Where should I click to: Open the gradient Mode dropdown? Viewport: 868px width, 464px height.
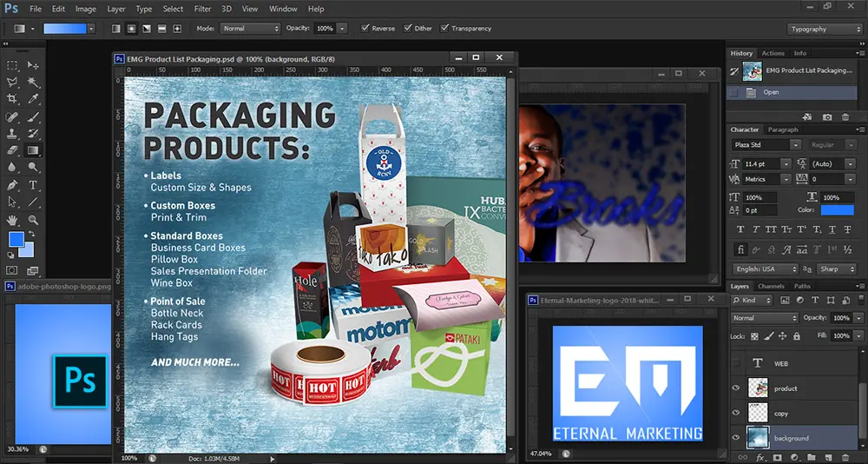[250, 29]
